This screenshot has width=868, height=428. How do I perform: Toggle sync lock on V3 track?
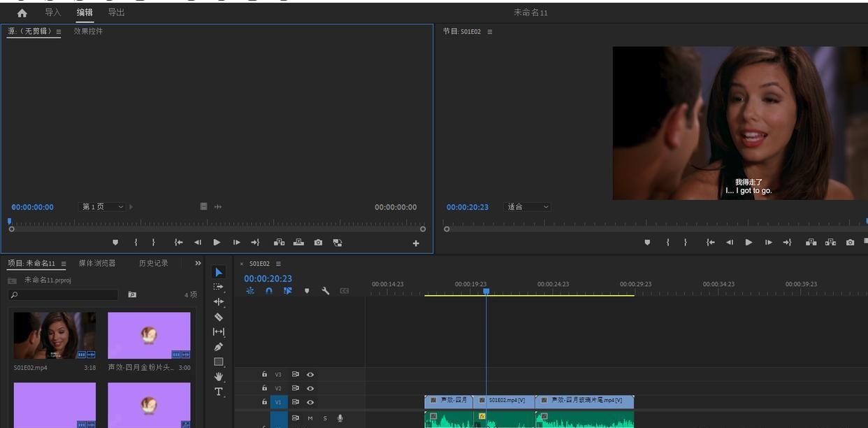(x=296, y=374)
